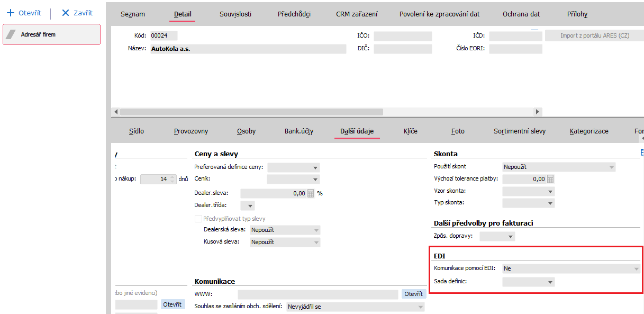Click the horizontal scrollbar thumb
Screen dimensions: 644x314
click(x=251, y=112)
